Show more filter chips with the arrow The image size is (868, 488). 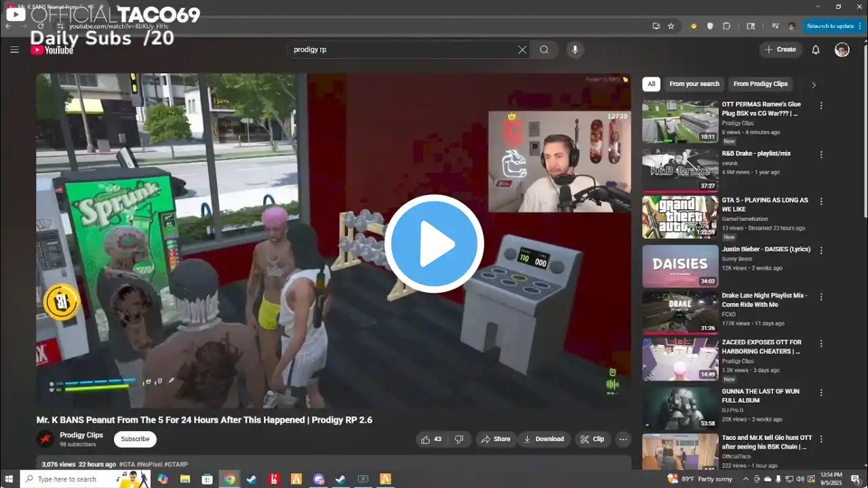click(814, 85)
